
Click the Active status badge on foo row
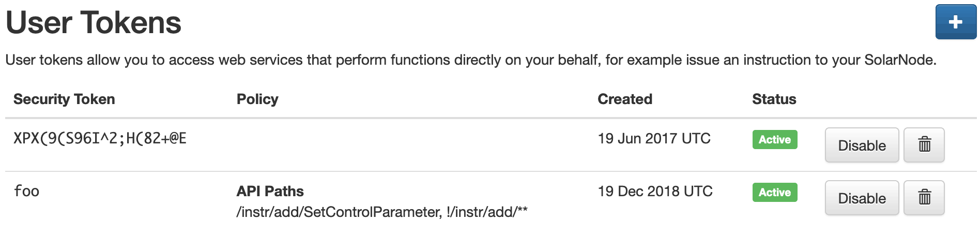point(775,192)
